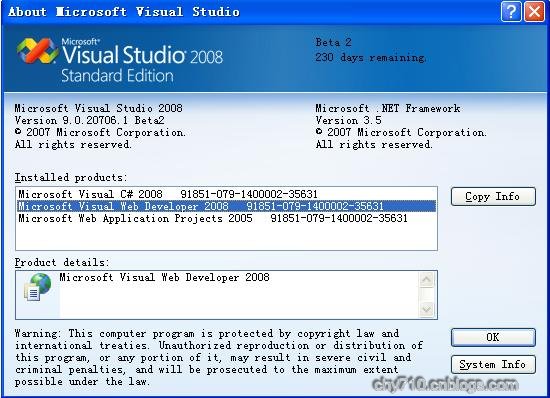Click the Web Developer globe icon in Product details
550x398 pixels.
click(38, 287)
